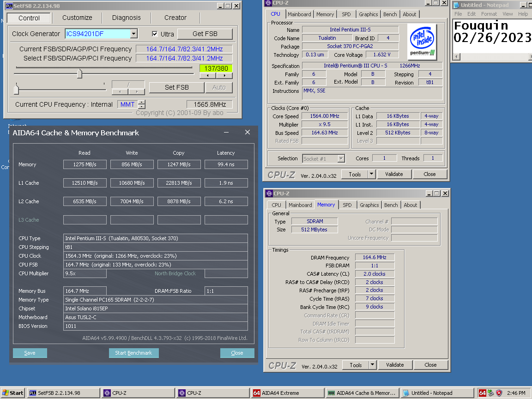Open SPD tab in top CPU-Z
This screenshot has width=532, height=399.
[346, 14]
